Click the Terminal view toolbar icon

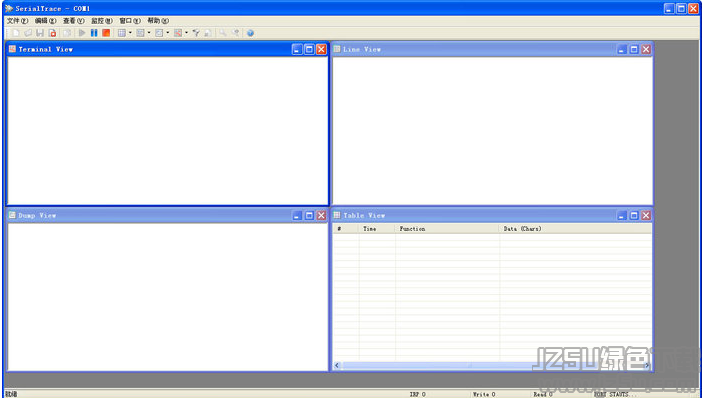[178, 33]
